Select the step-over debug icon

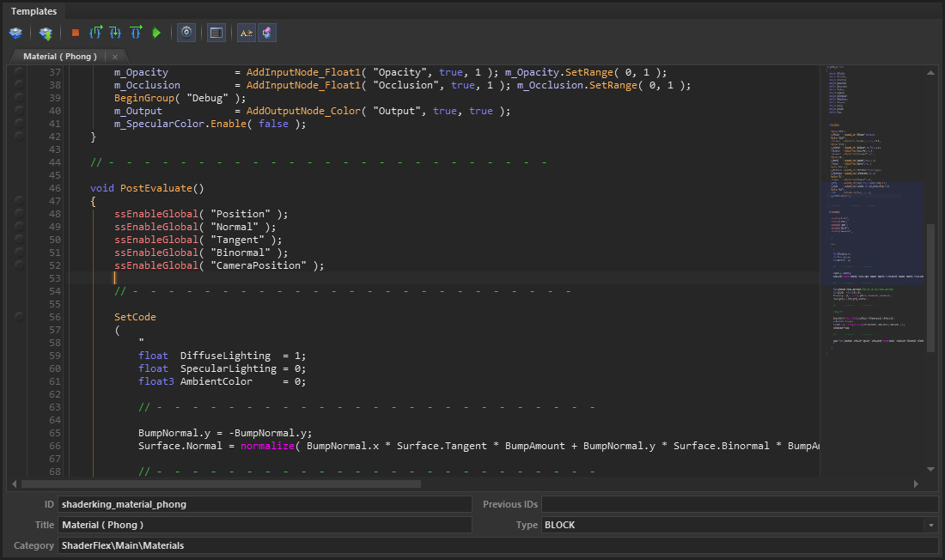click(x=136, y=33)
